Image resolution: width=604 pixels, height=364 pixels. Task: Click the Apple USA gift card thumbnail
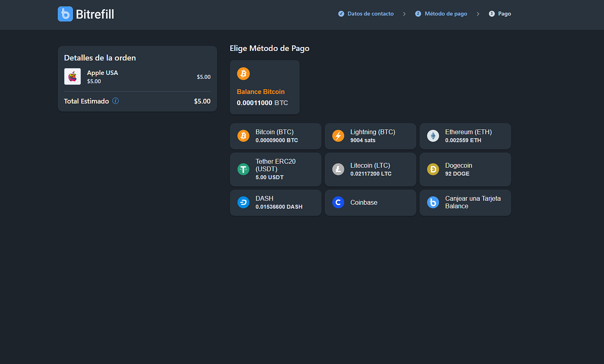tap(72, 76)
